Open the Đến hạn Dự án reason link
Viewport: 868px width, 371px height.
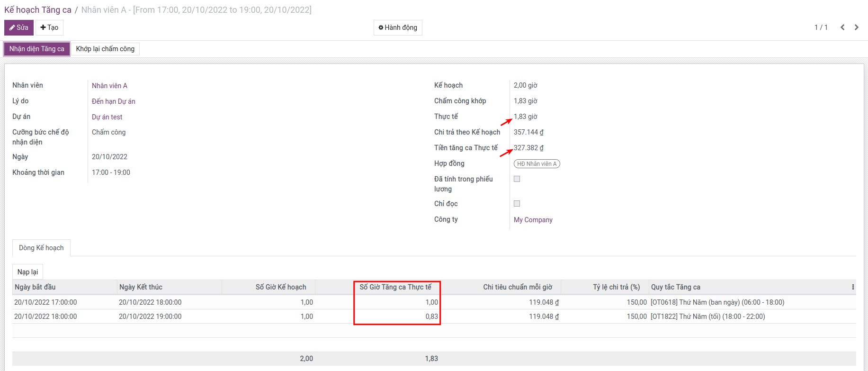tap(114, 101)
